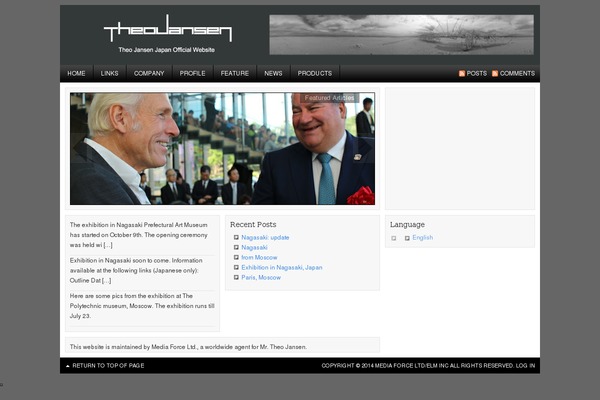The width and height of the screenshot is (600, 400).
Task: Click the copyright 2014 Media Force text
Action: 417,366
